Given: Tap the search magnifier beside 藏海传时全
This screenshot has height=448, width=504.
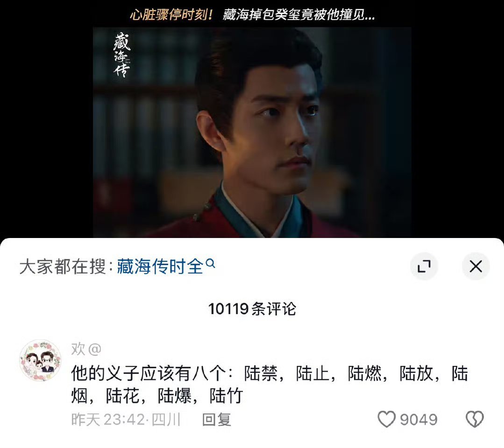Looking at the screenshot, I should (x=210, y=263).
